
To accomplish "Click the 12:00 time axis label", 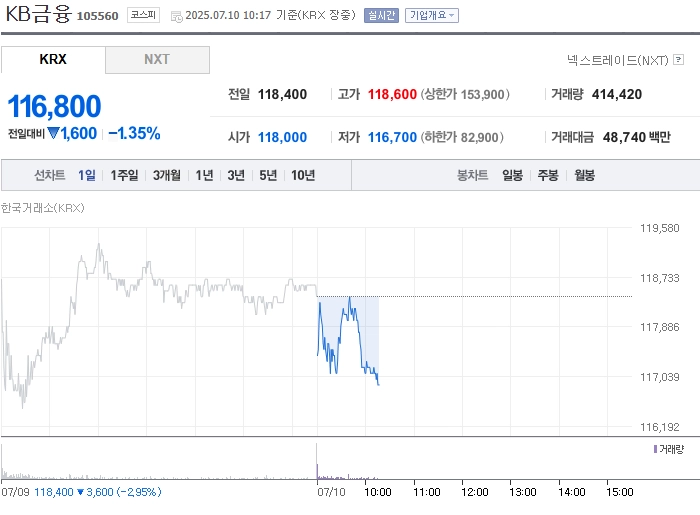I will (475, 492).
